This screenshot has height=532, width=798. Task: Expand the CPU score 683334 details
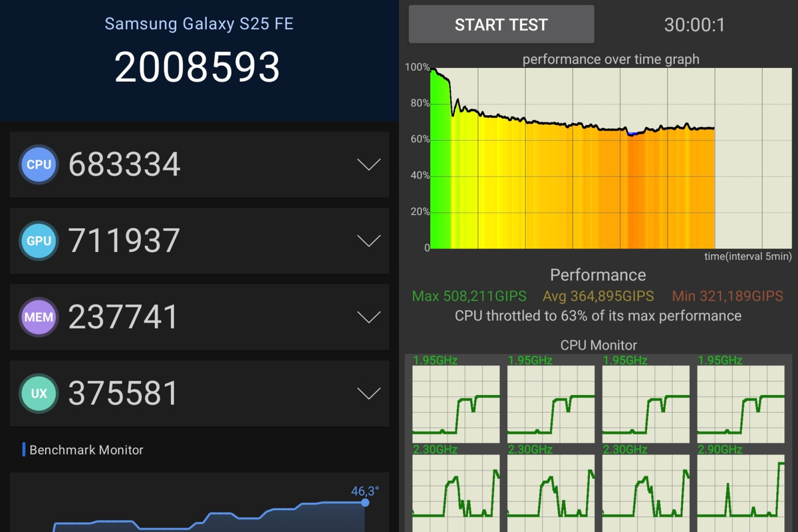[x=368, y=164]
